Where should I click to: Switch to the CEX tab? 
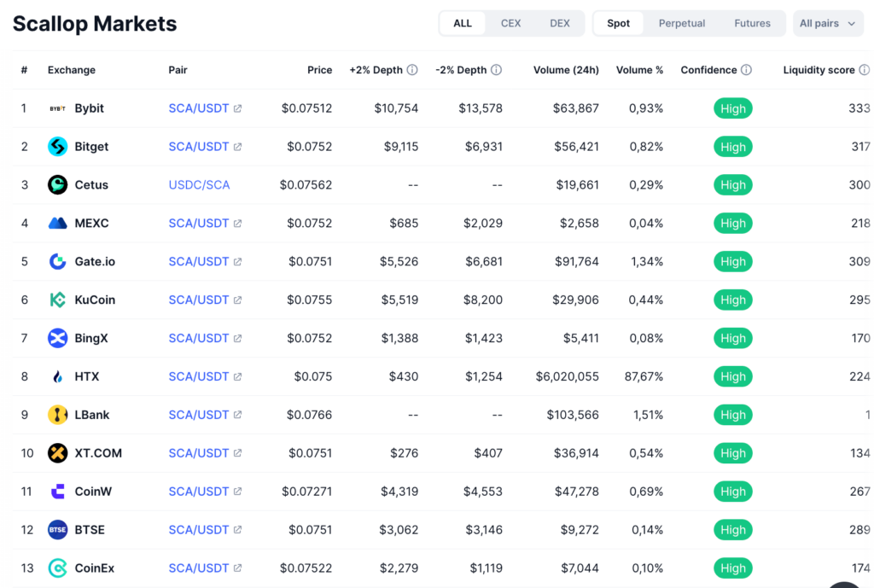pos(510,23)
